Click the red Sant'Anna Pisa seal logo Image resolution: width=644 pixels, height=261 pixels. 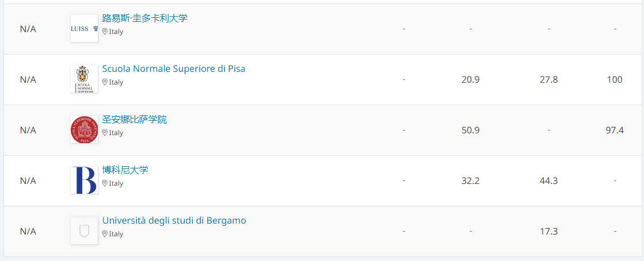[84, 130]
